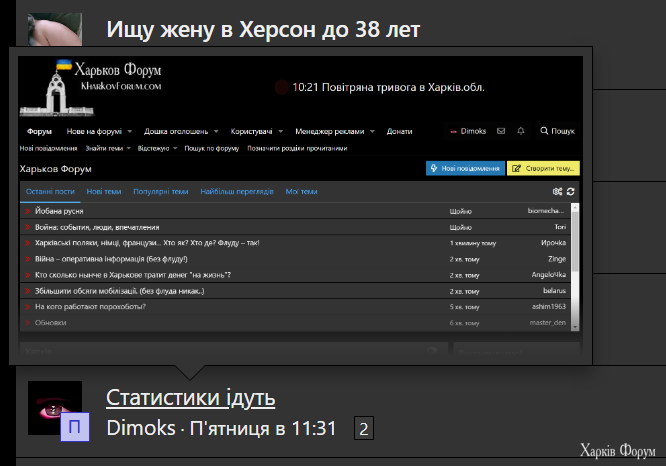Click the Харьков Форум breadcrumb heading
This screenshot has width=666, height=466.
(x=56, y=169)
